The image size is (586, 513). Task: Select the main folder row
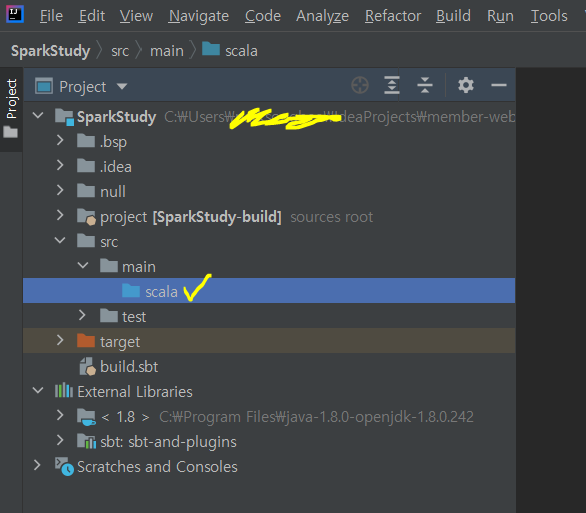[x=269, y=267]
